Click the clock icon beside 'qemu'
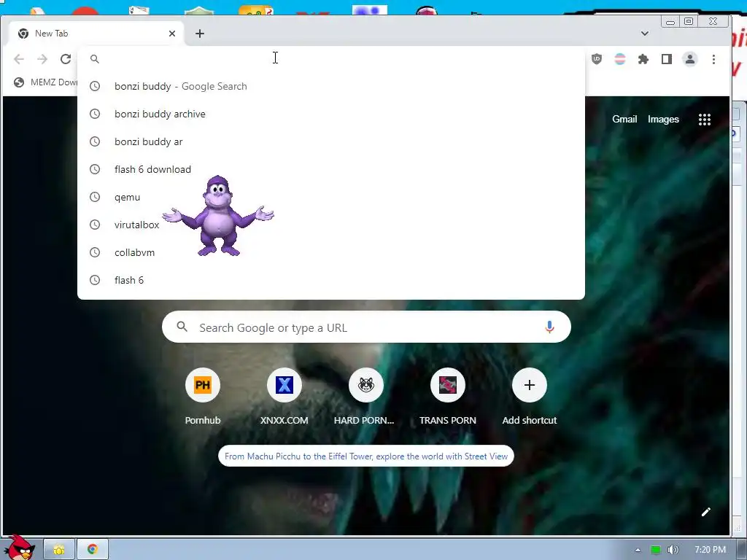The image size is (747, 560). 95,197
